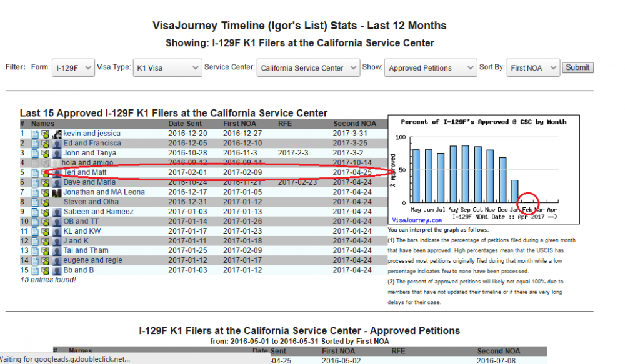Click member profile icon for Dave and Maria
Viewport: 625px width, 364px height.
point(45,182)
